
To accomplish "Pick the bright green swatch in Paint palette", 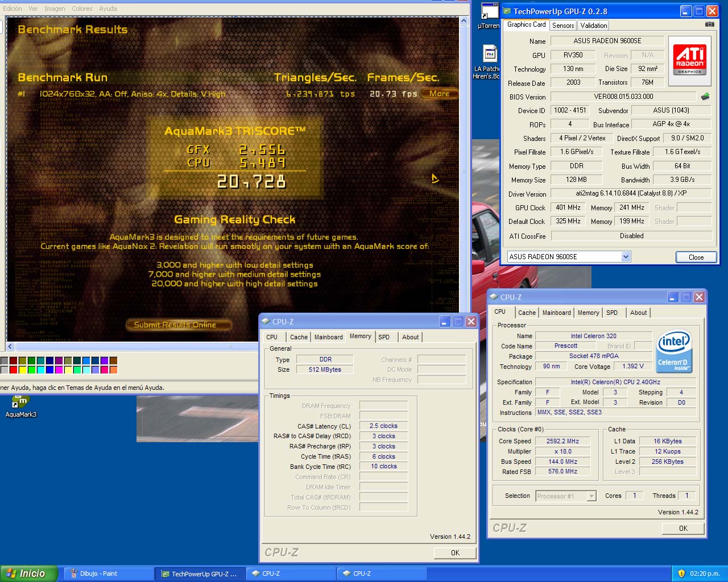I will click(31, 370).
